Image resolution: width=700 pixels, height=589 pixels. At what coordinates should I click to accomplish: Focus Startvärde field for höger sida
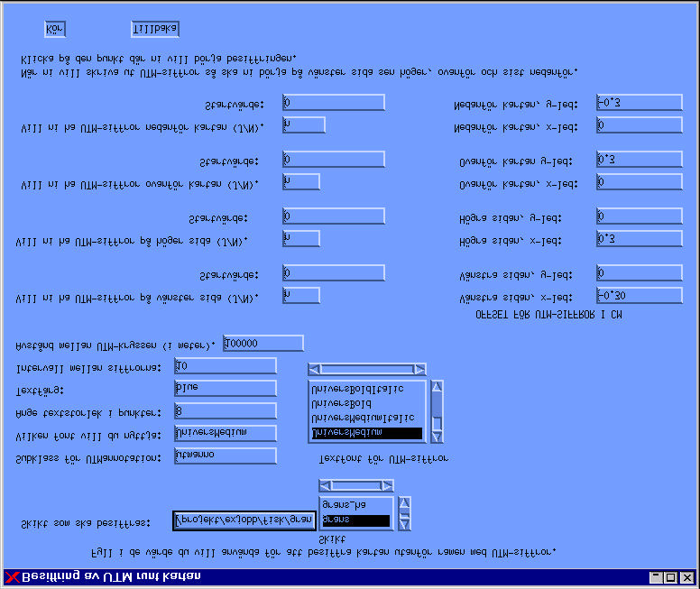coord(334,216)
